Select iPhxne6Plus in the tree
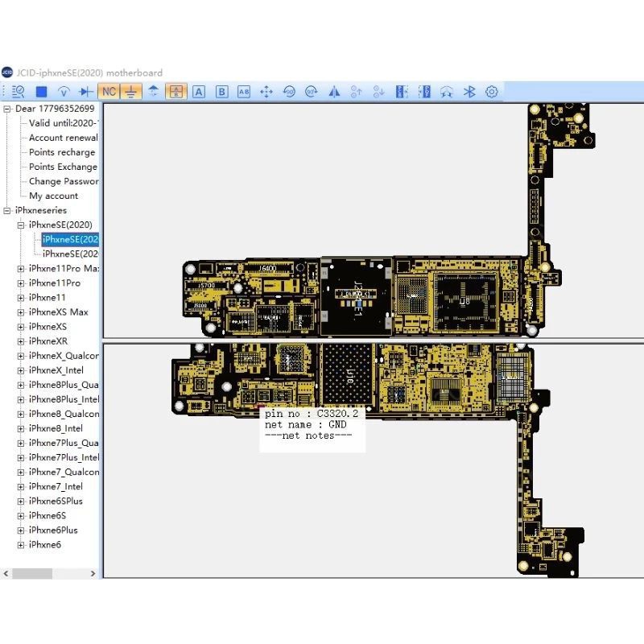 [x=53, y=530]
